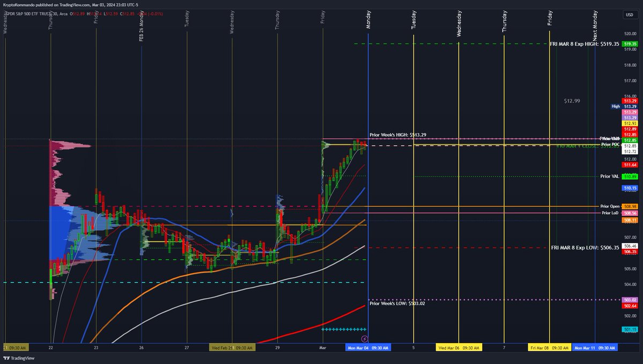Select the green 519.35 price label
This screenshot has height=364, width=643.
click(630, 44)
